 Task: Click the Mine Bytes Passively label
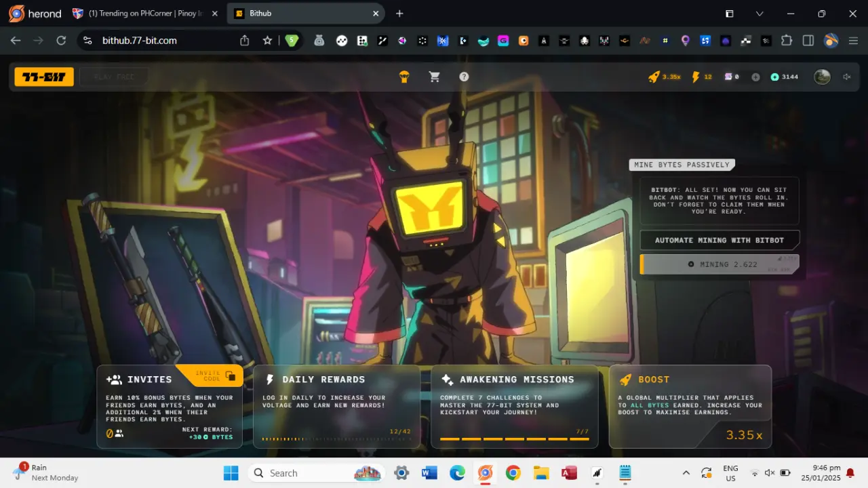(x=682, y=165)
